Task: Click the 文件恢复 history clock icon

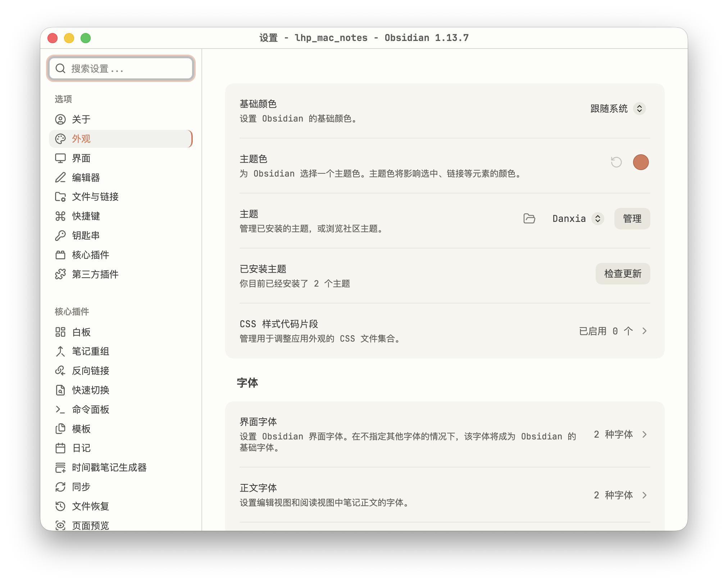Action: (x=60, y=506)
